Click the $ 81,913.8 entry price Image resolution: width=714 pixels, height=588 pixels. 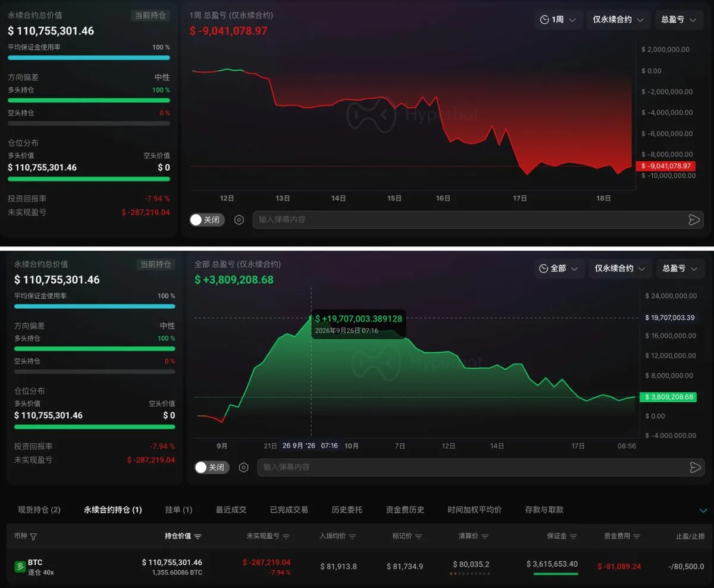[339, 566]
